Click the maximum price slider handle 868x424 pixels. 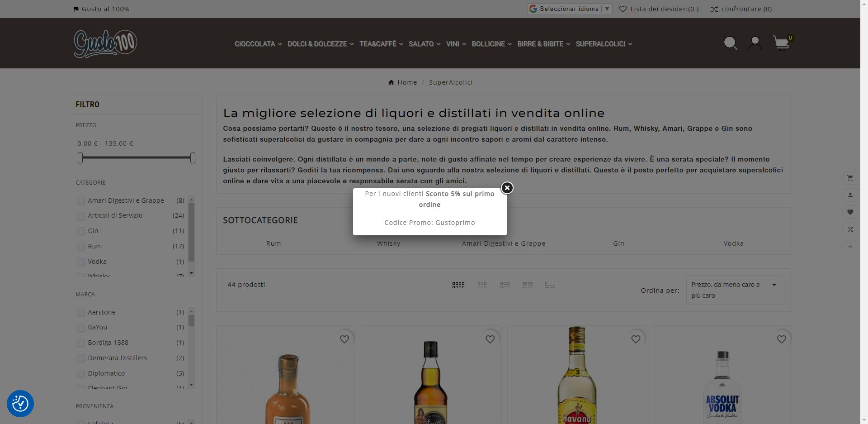tap(193, 158)
